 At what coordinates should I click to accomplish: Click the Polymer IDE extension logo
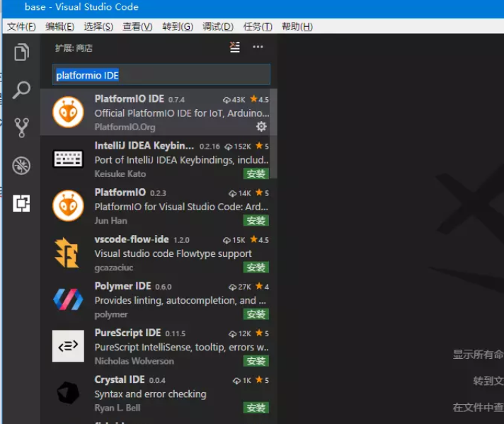[x=68, y=299]
